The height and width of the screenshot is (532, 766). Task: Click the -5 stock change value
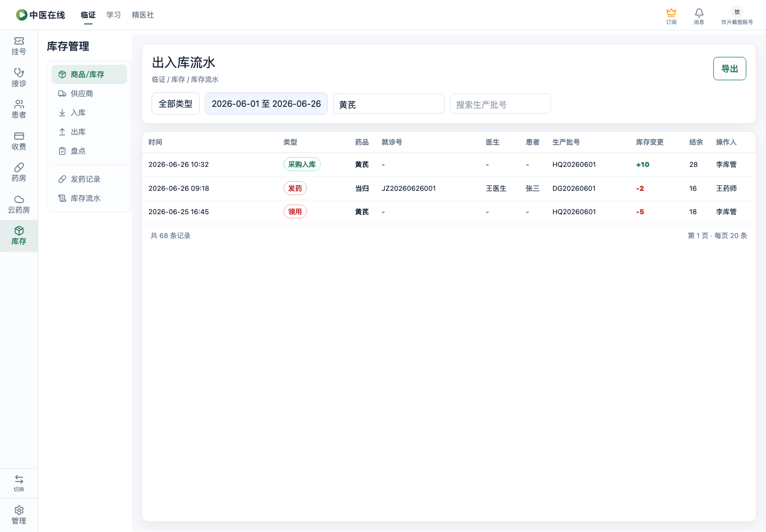[x=640, y=212]
